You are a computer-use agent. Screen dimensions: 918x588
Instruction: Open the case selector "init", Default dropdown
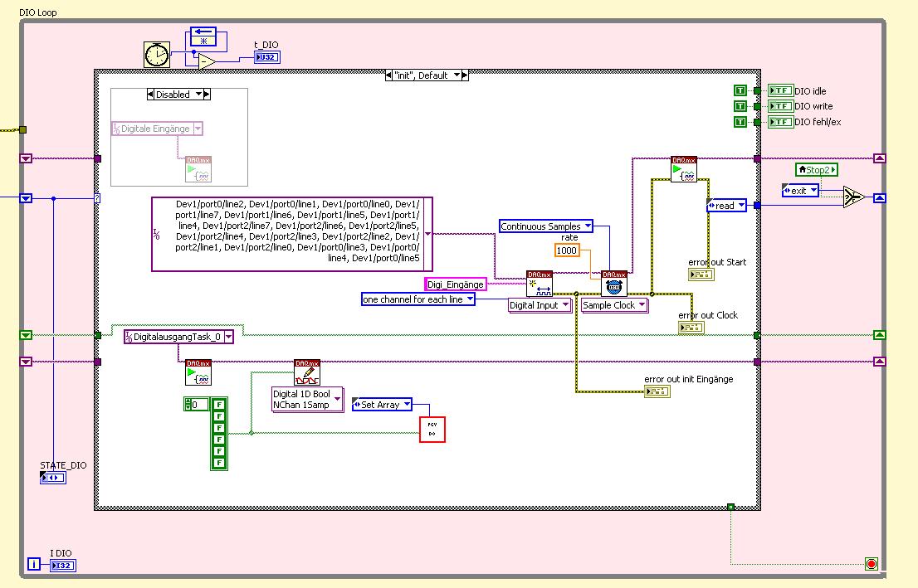(x=457, y=75)
